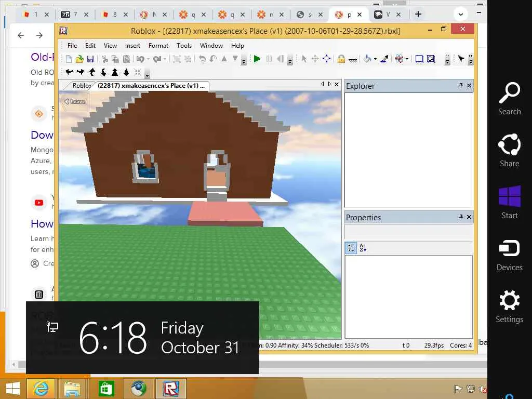The height and width of the screenshot is (399, 532).
Task: Move selection down with gray down triangle
Action: [235, 59]
